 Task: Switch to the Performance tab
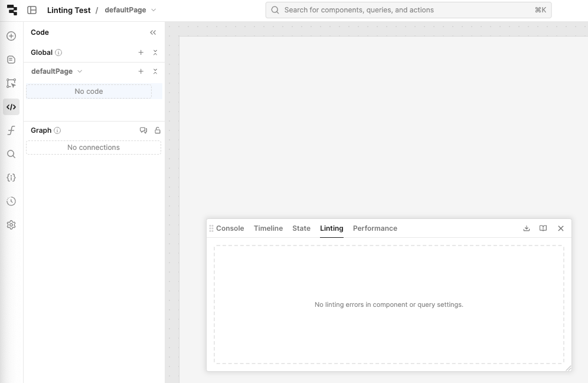pos(375,228)
